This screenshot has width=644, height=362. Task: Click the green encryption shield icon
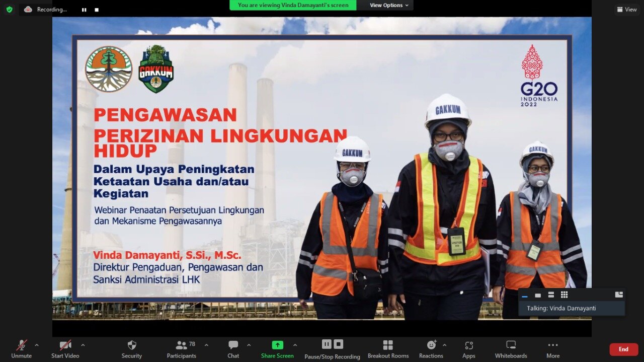point(9,9)
